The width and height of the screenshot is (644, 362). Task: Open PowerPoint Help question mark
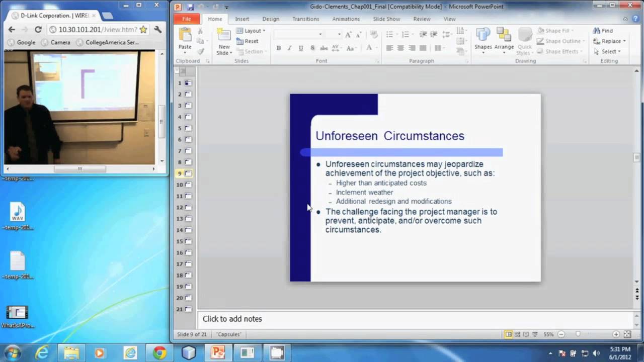coord(636,19)
